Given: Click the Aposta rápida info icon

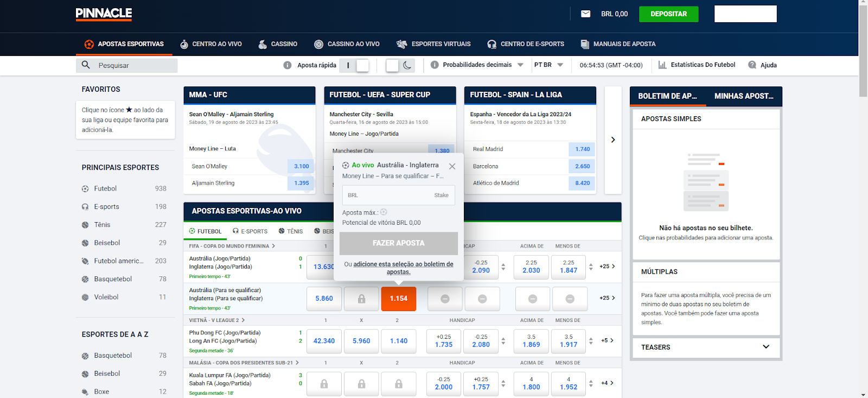Looking at the screenshot, I should tap(288, 65).
